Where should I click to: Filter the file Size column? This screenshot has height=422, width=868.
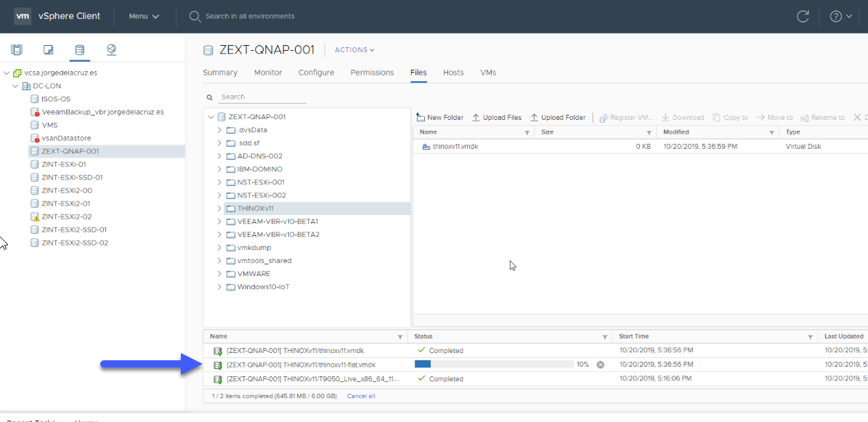(x=649, y=133)
